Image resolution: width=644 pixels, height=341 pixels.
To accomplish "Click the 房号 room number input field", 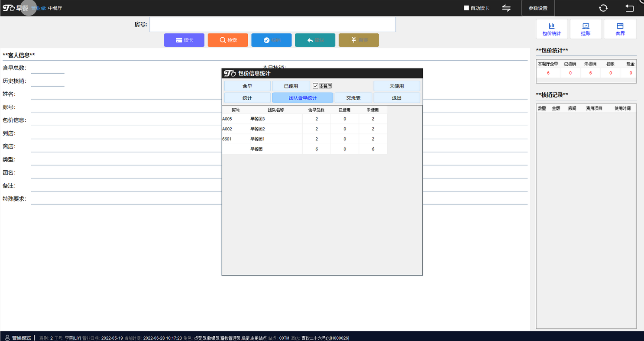I will pyautogui.click(x=272, y=25).
